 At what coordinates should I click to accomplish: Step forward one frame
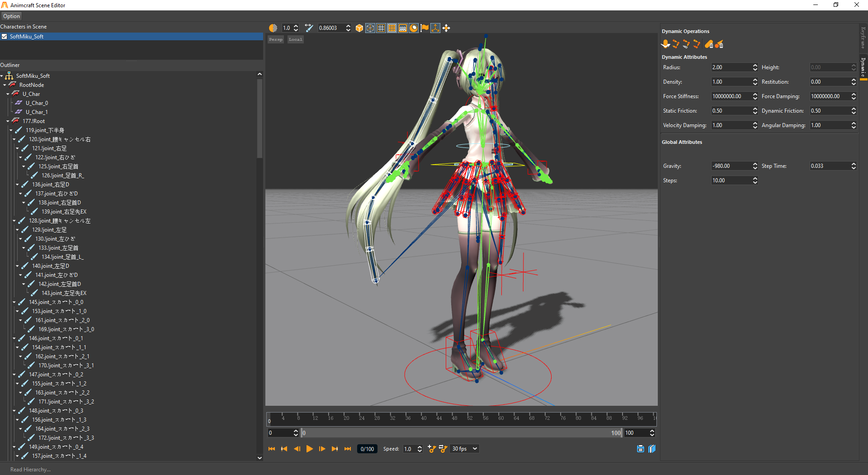click(x=322, y=449)
